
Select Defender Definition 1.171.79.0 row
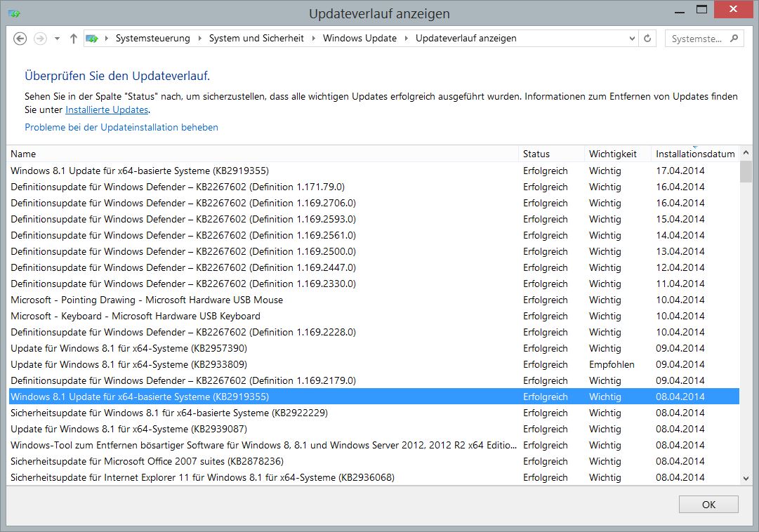point(374,187)
